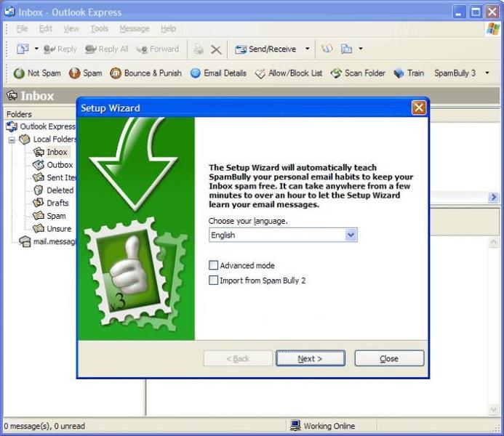504x436 pixels.
Task: Open the Allow/Block List
Action: coord(260,73)
